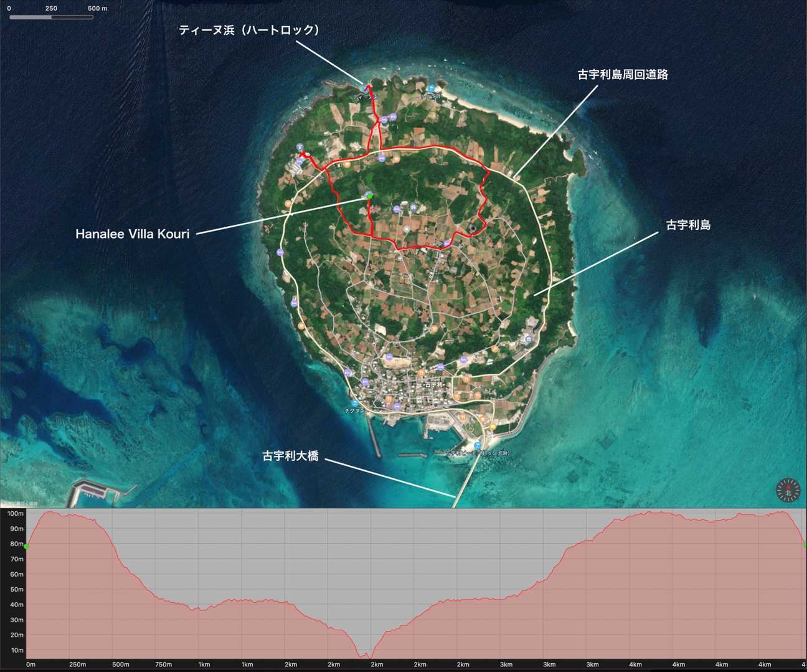Click the green end dot on the elevation profile

click(805, 545)
